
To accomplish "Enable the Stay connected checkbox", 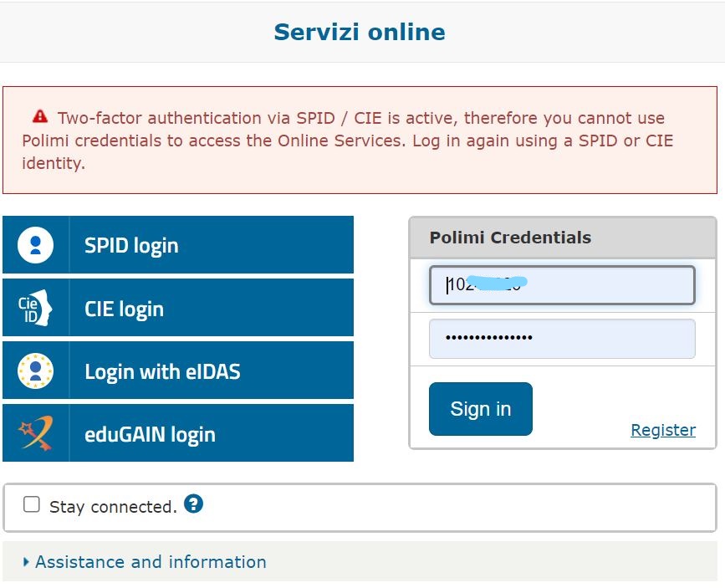I will click(x=32, y=504).
